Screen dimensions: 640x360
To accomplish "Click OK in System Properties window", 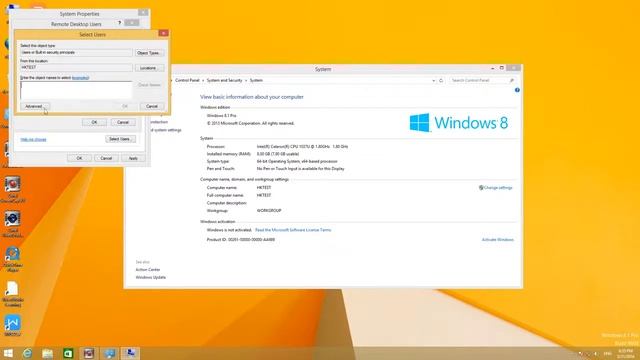I will pos(79,158).
